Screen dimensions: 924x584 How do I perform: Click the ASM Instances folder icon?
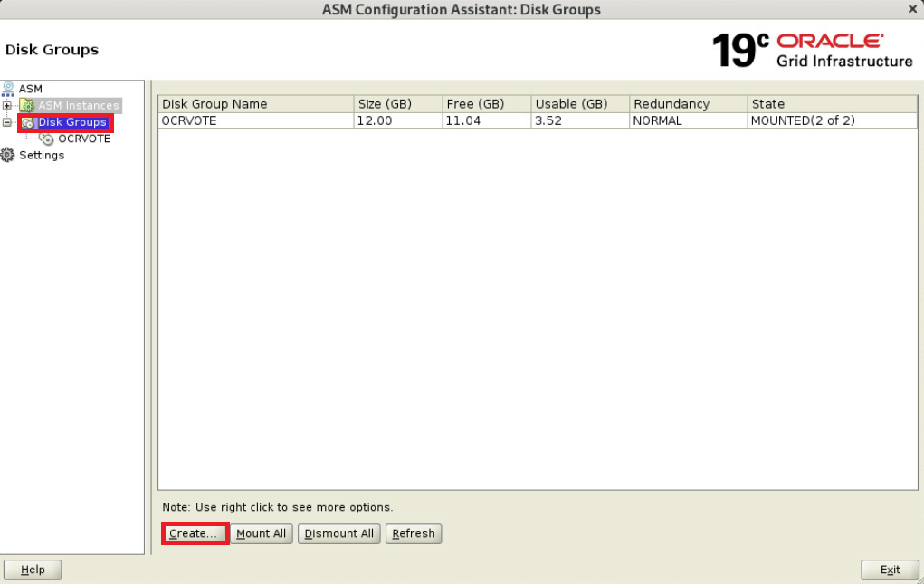26,106
